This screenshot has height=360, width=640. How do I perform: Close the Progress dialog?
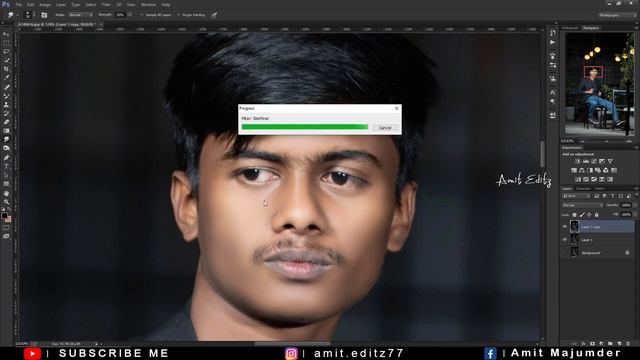[396, 108]
